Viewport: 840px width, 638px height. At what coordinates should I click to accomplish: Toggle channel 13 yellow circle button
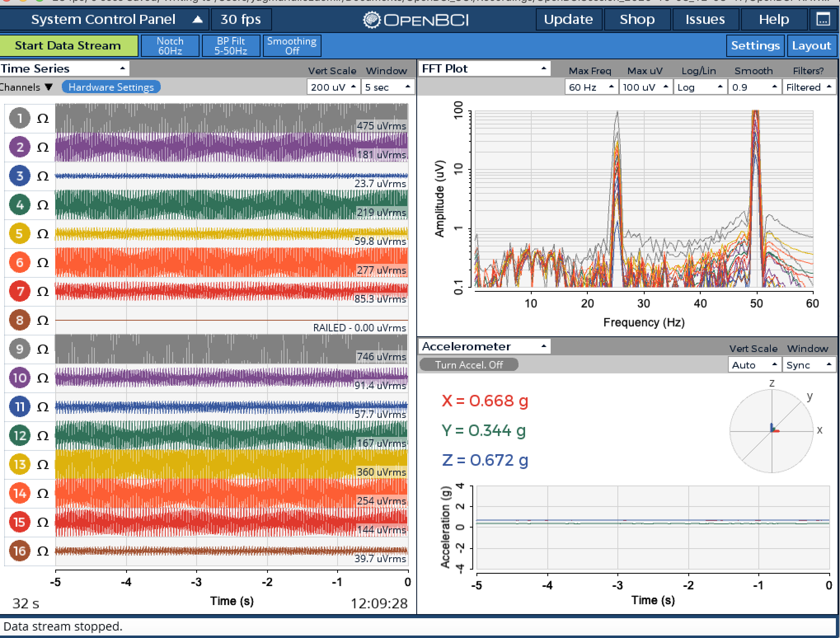click(19, 464)
